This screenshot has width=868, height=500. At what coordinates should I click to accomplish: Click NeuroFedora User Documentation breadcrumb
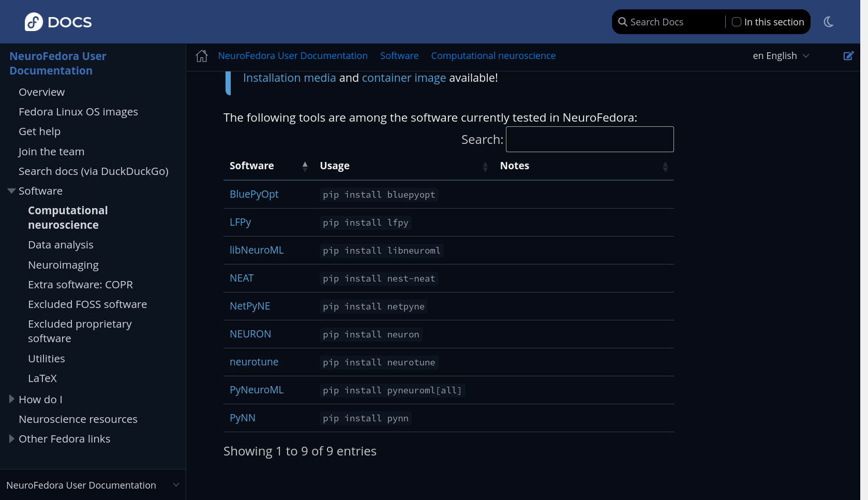pyautogui.click(x=293, y=56)
